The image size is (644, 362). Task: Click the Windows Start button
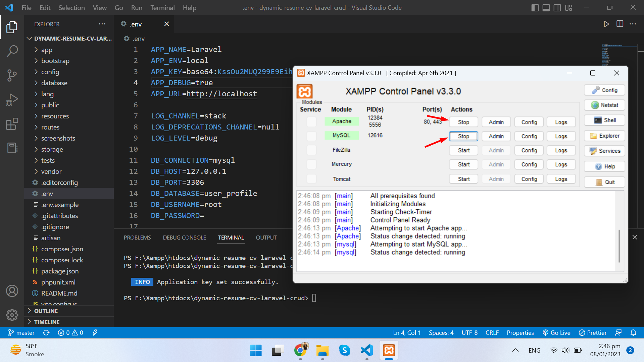[256, 350]
